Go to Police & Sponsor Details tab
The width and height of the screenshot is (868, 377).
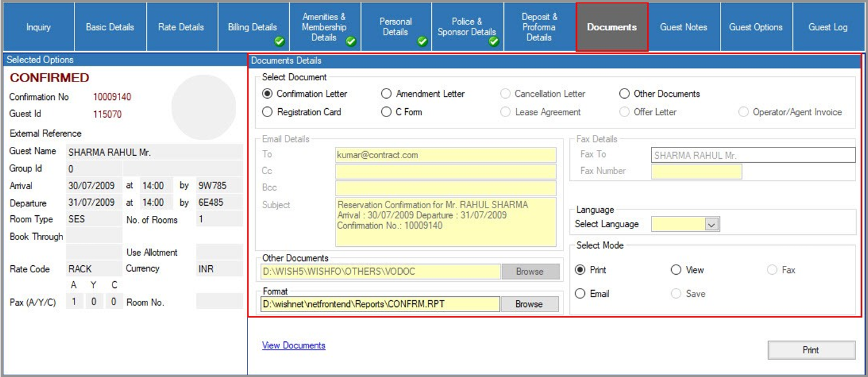(466, 27)
